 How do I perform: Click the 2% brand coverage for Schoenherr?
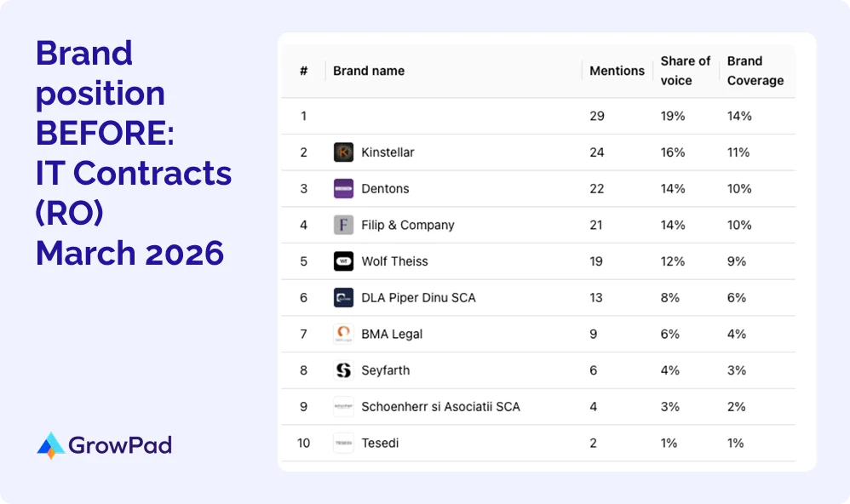tap(737, 406)
